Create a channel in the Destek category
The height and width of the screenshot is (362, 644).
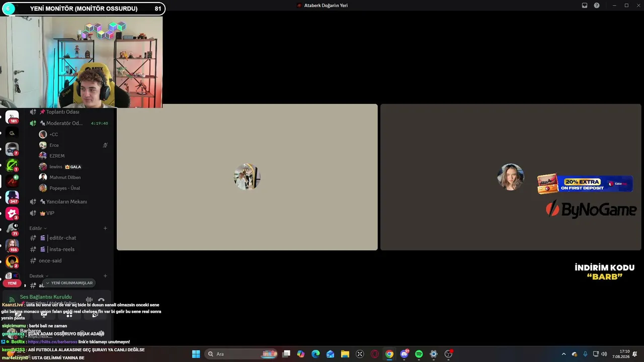click(x=105, y=276)
